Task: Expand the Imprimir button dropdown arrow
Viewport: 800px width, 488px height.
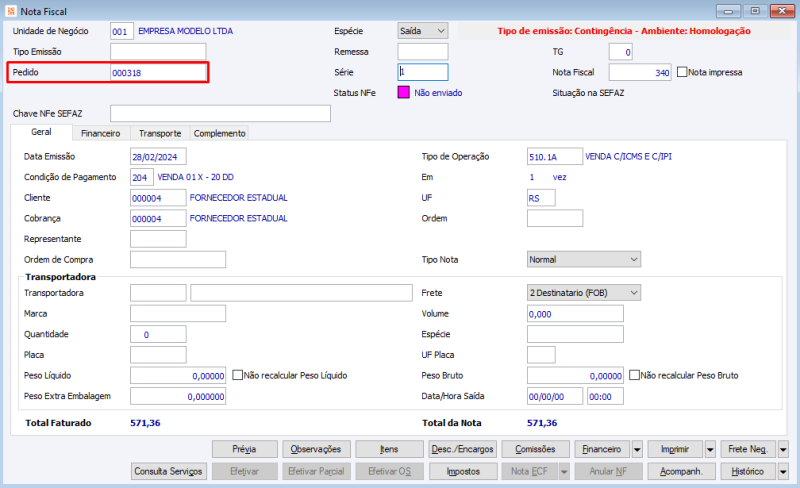Action: tap(710, 449)
